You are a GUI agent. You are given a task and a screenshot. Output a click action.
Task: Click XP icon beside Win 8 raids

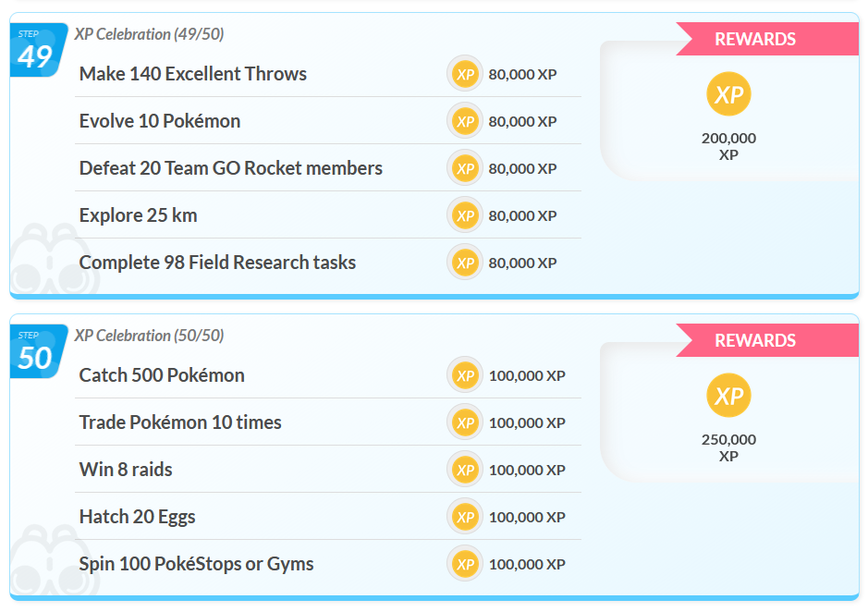tap(465, 470)
